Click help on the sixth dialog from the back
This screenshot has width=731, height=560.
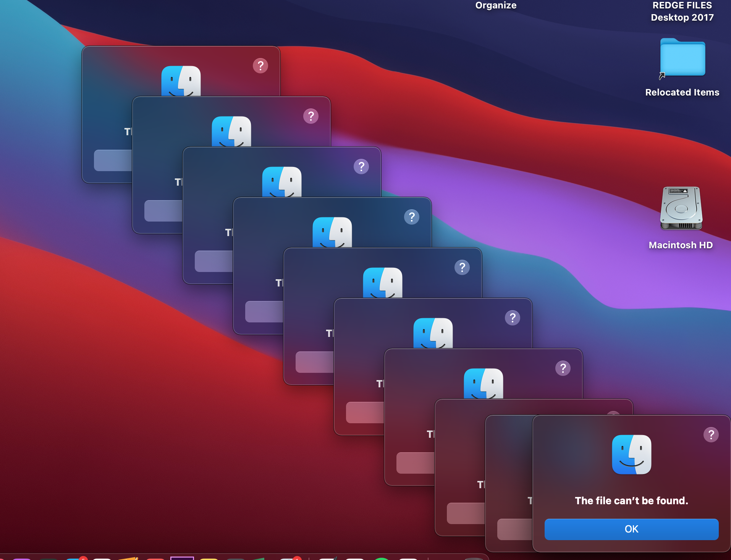pos(513,318)
